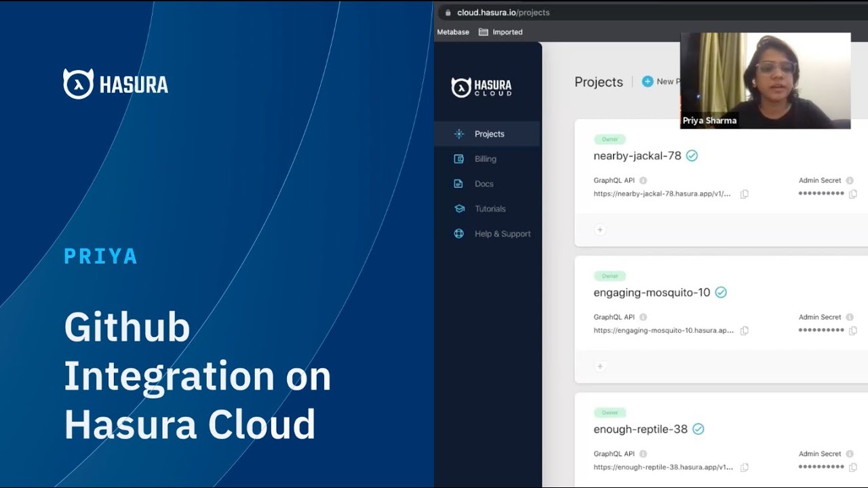
Task: Click the Owner badge on enough-reptile-38
Action: coord(610,412)
